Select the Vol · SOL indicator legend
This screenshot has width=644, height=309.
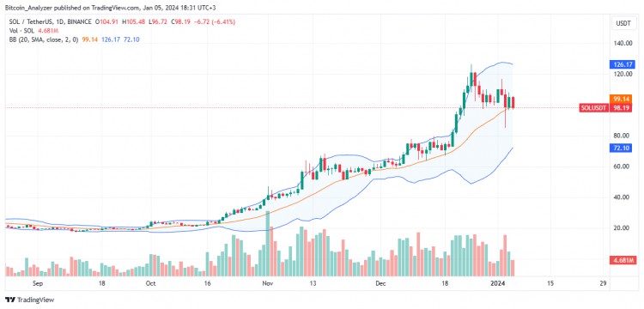pos(21,31)
